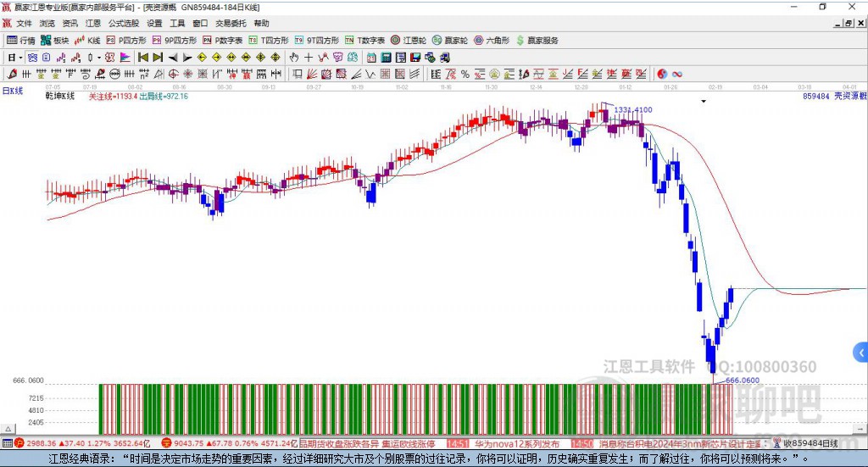Image resolution: width=868 pixels, height=467 pixels.
Task: Open the 文件 menu
Action: pos(24,23)
